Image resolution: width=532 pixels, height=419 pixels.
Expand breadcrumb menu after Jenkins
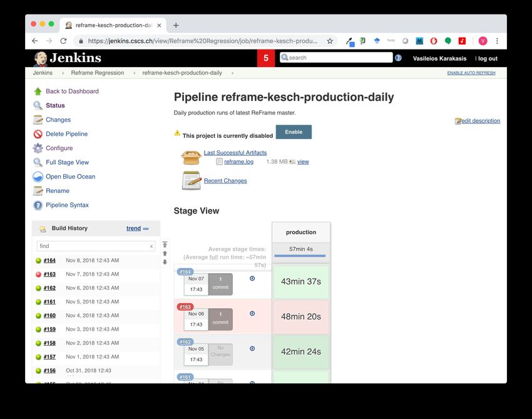[x=63, y=73]
